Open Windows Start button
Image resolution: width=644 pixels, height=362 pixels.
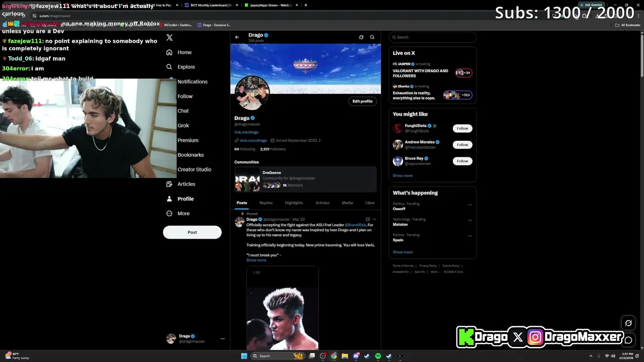click(x=244, y=356)
